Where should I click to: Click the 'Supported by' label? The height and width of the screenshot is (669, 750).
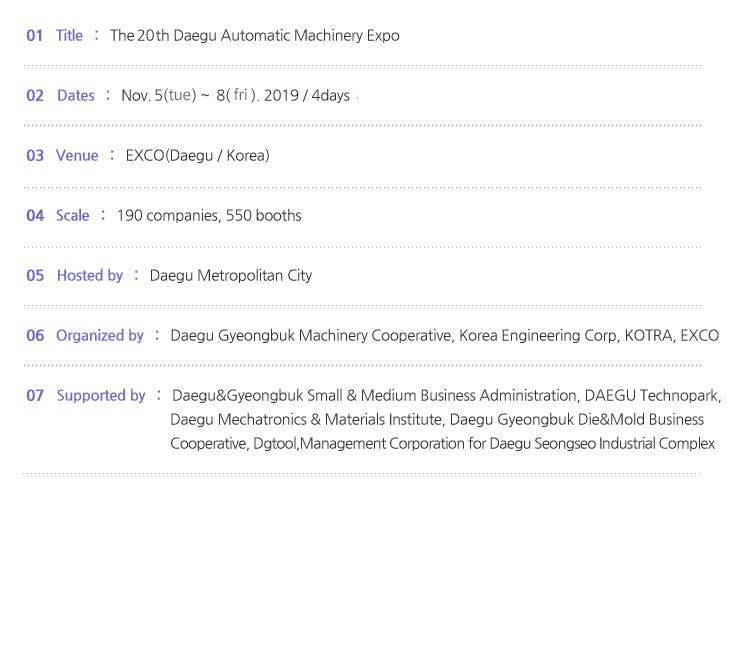[x=101, y=395]
